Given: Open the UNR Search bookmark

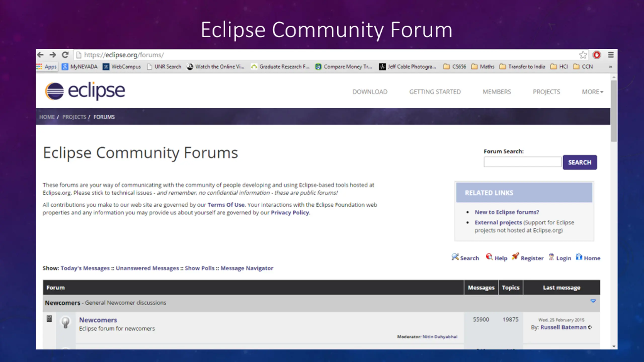Looking at the screenshot, I should click(164, 67).
